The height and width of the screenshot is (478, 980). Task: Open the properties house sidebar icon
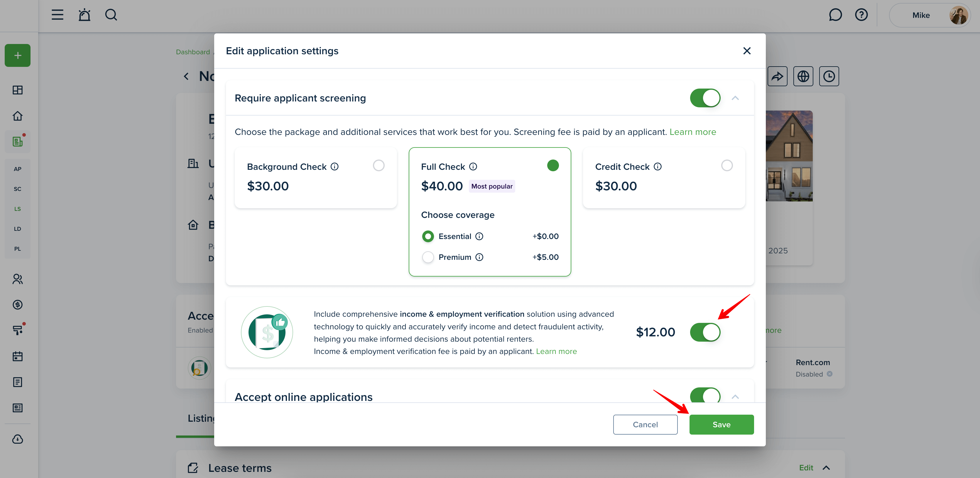point(18,116)
